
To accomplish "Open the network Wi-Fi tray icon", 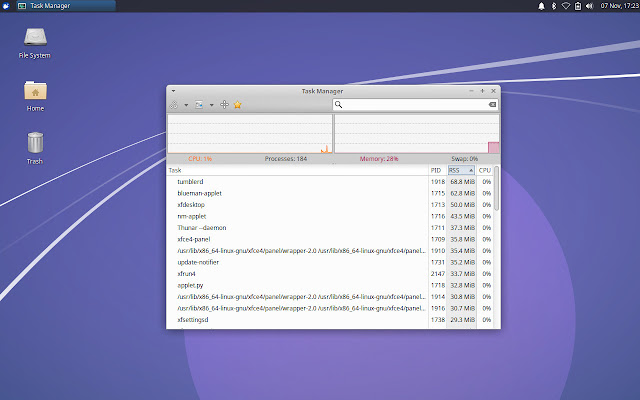I will (566, 6).
